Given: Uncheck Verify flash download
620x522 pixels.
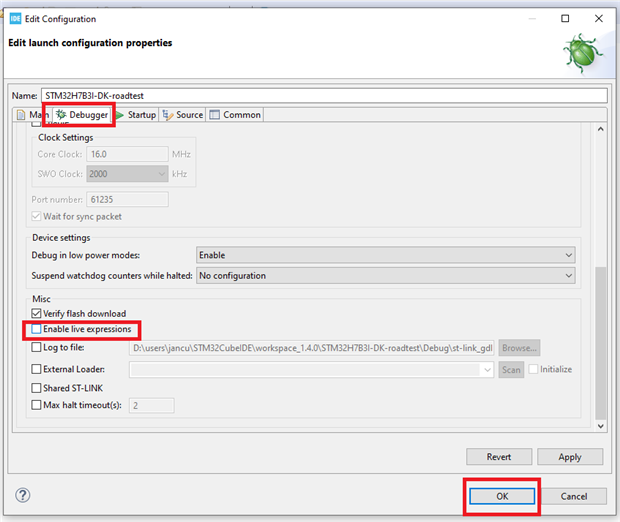Looking at the screenshot, I should coord(36,314).
